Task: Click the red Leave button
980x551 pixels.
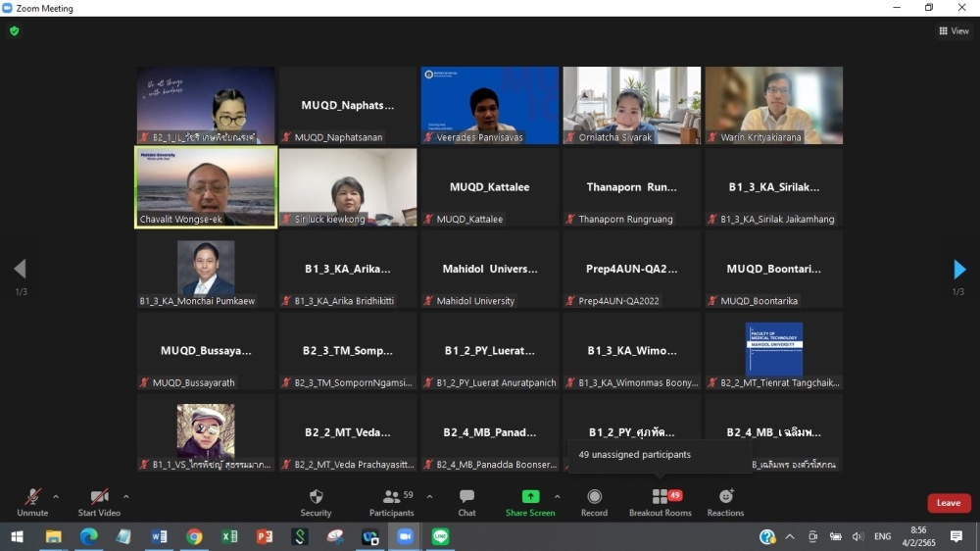Action: pyautogui.click(x=948, y=503)
